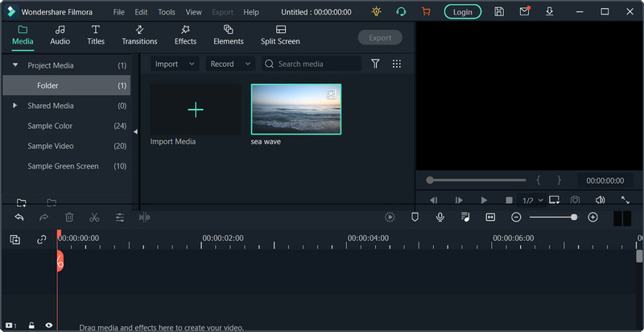Toggle the track lock icon
The width and height of the screenshot is (644, 332).
tap(31, 326)
